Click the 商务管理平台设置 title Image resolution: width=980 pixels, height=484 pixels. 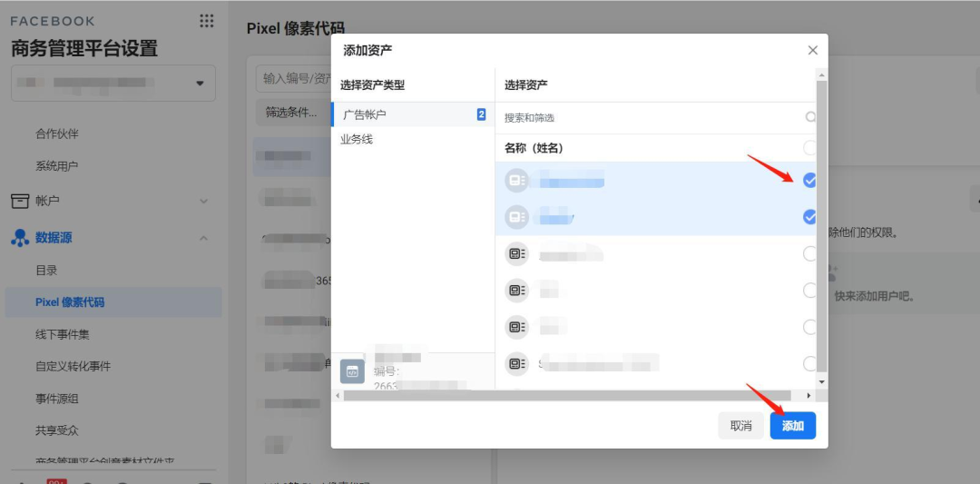84,48
